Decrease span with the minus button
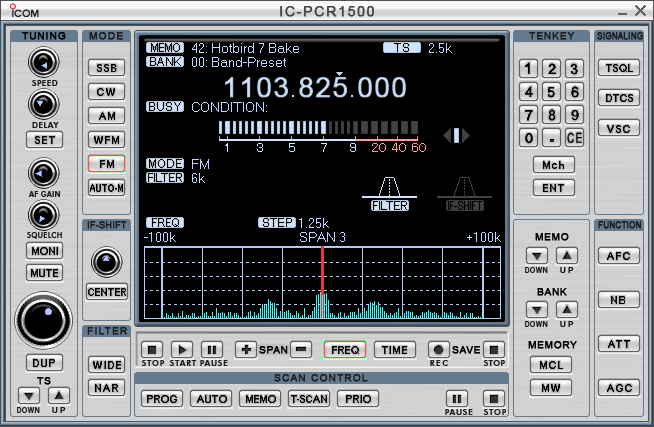 (301, 350)
